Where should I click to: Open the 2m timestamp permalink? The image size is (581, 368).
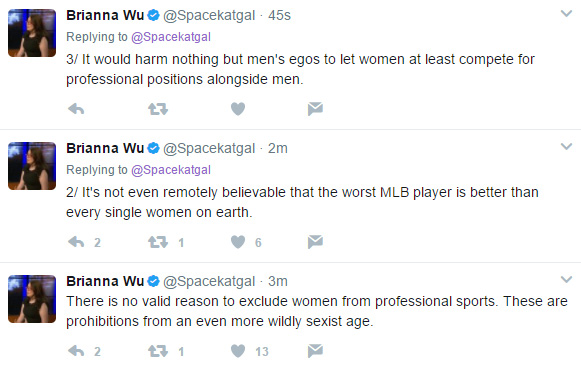pos(278,148)
